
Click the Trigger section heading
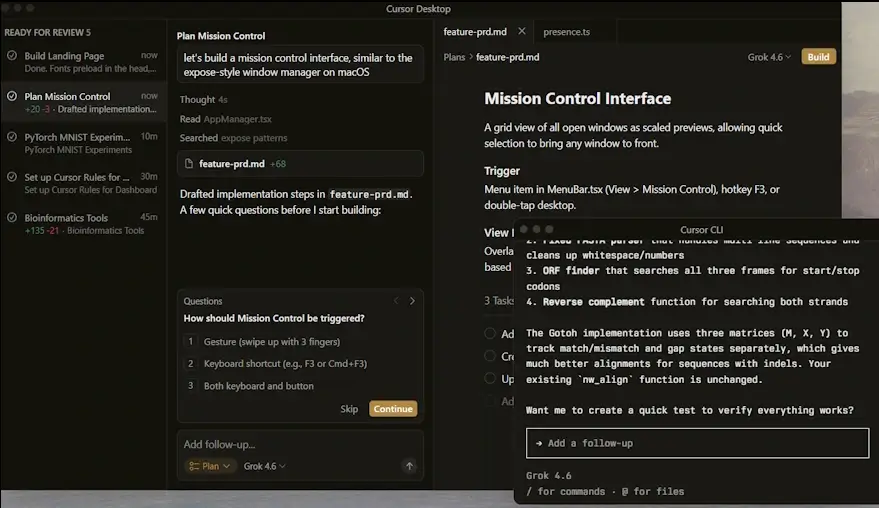pos(502,171)
